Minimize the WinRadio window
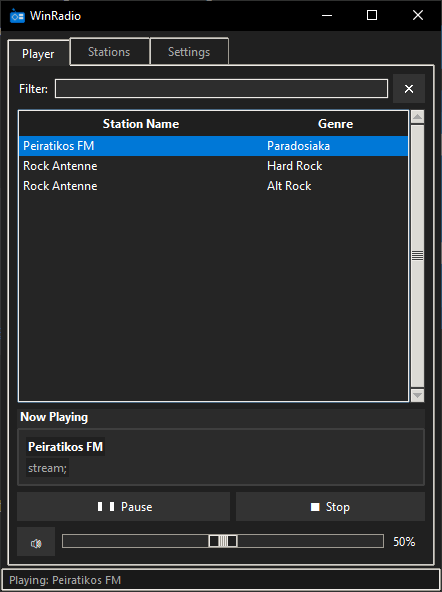This screenshot has width=442, height=592. [327, 15]
